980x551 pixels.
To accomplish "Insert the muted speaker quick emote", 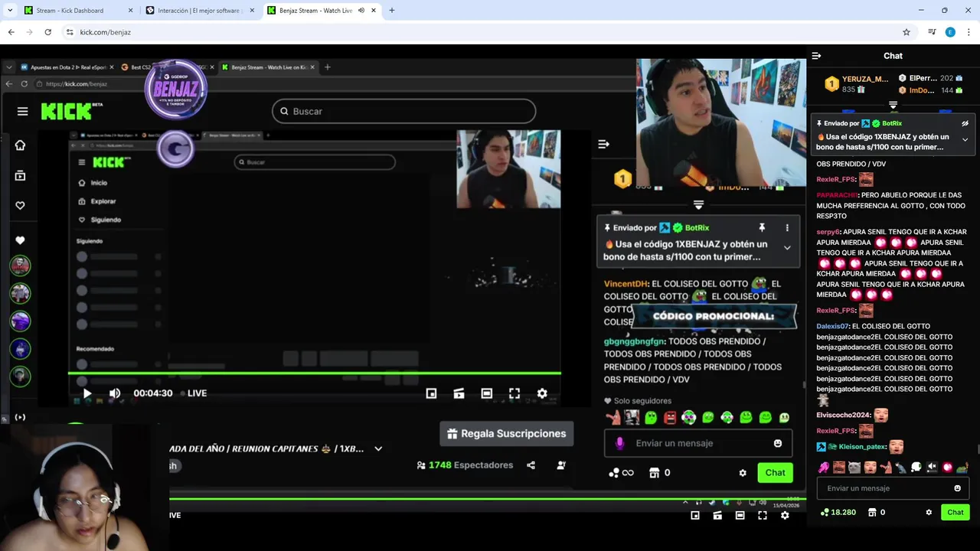I will pos(932,467).
